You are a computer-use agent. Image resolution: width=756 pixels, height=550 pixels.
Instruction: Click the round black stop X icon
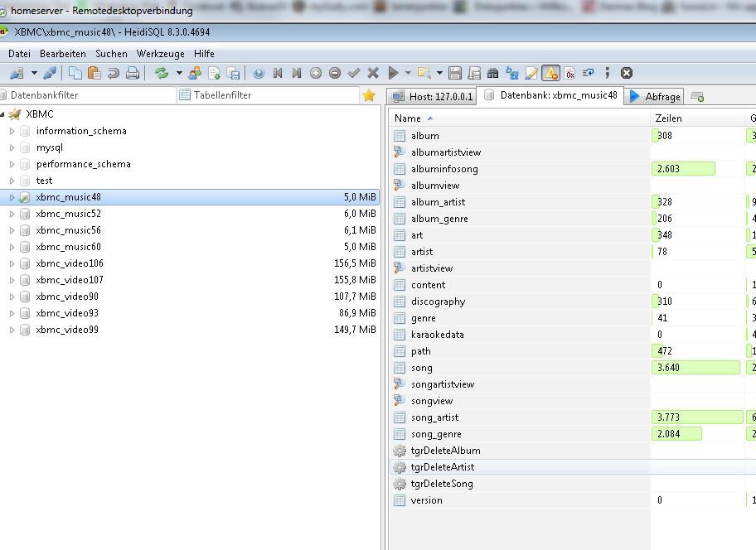(x=627, y=73)
